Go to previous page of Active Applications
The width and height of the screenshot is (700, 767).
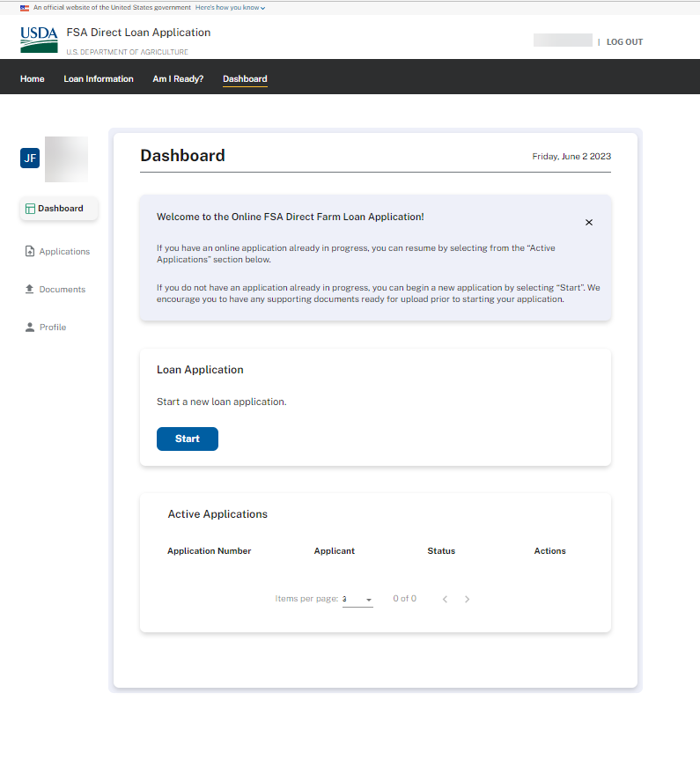click(x=445, y=599)
